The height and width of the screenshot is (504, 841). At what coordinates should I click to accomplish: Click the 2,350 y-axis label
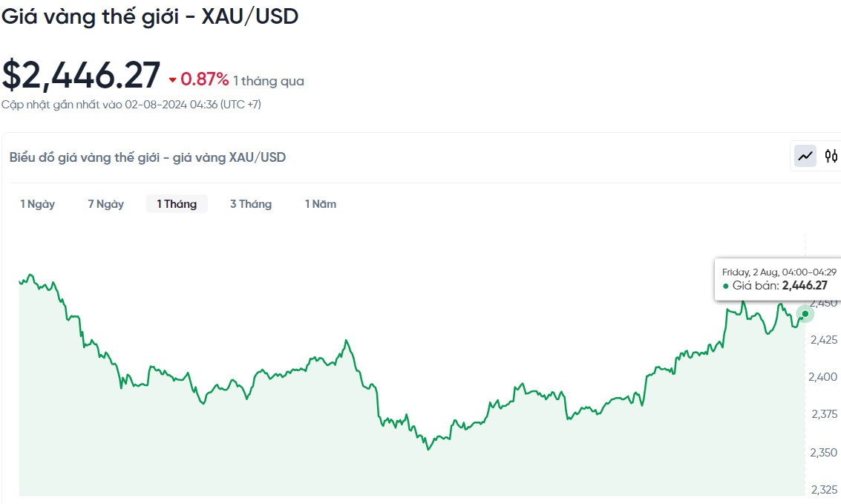point(824,452)
